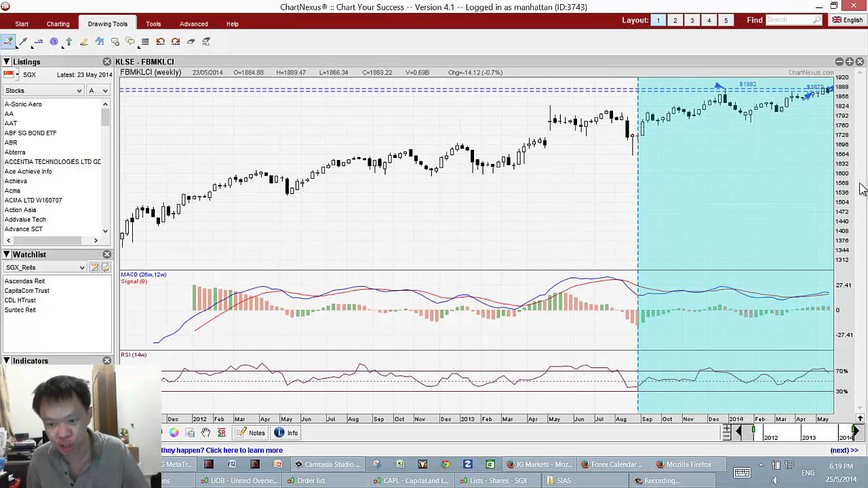Viewport: 868px width, 488px height.
Task: Pick the green up-arrow marker tool
Action: 68,41
